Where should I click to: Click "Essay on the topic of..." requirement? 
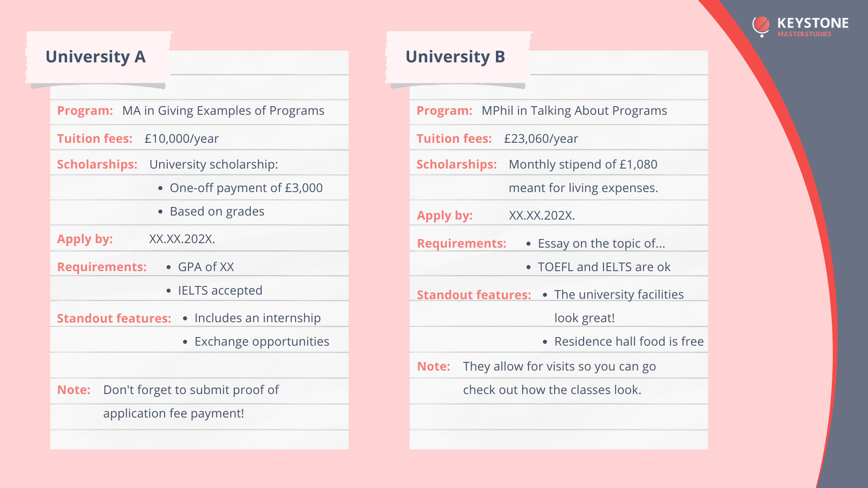pos(601,244)
